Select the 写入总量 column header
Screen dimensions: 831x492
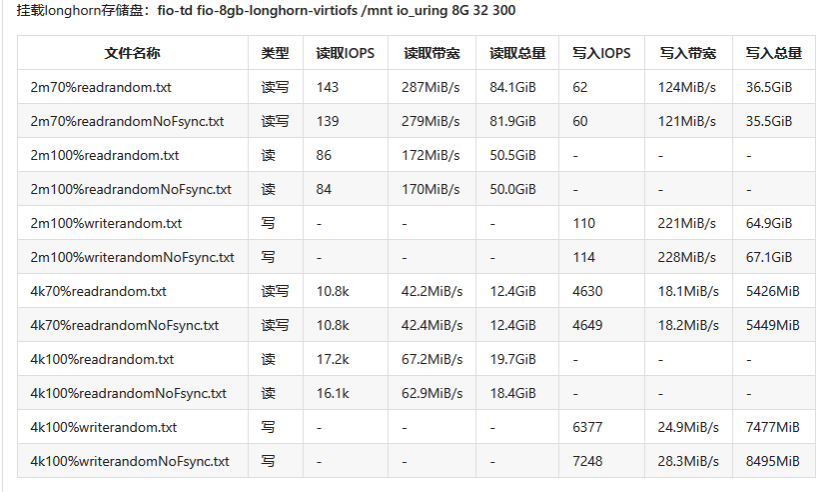click(x=774, y=53)
